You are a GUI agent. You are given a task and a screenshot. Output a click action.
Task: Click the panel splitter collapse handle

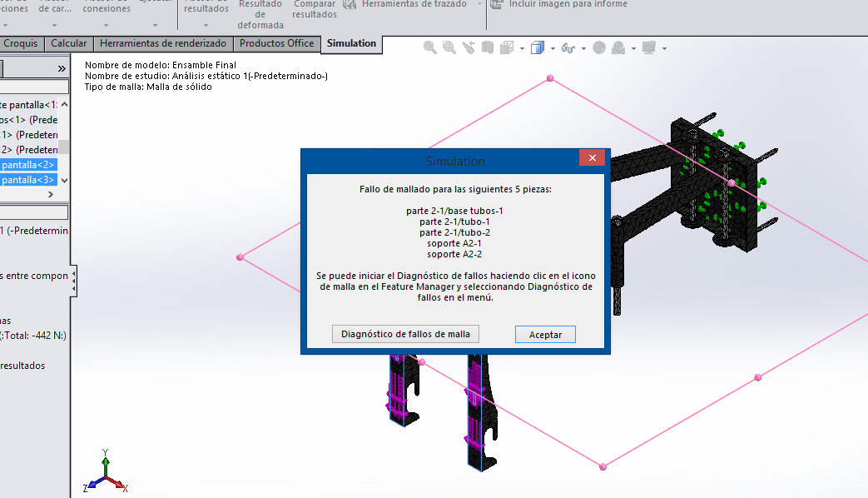73,281
